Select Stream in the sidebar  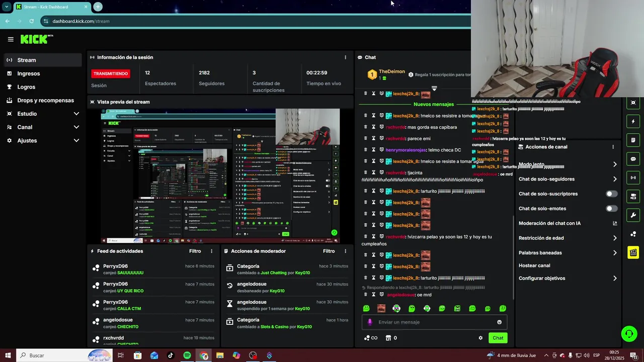(43, 60)
